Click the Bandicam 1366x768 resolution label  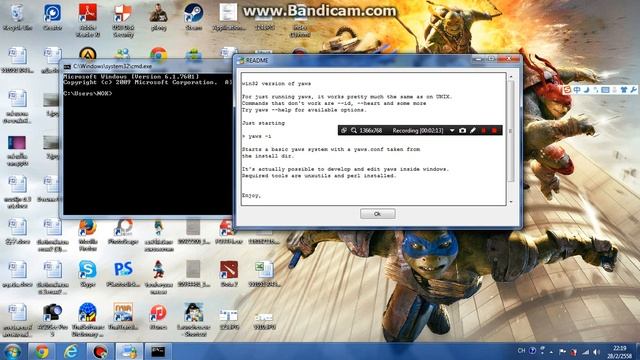tap(371, 130)
